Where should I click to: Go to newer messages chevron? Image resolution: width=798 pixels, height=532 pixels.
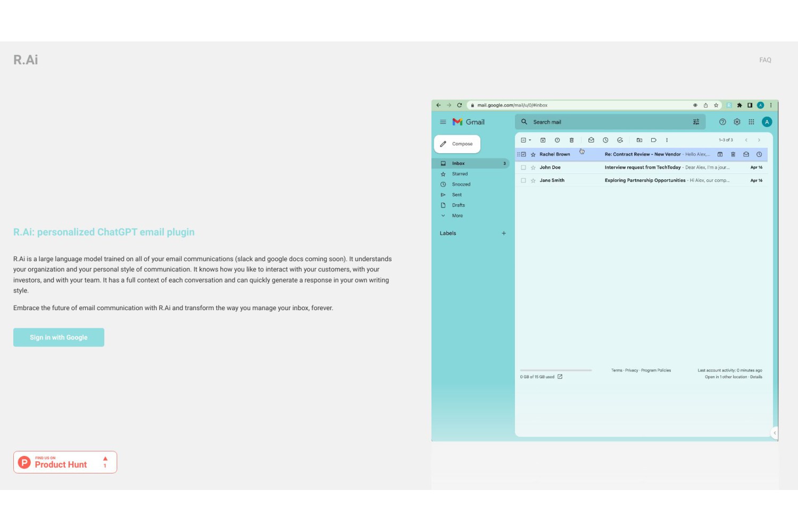click(x=746, y=140)
